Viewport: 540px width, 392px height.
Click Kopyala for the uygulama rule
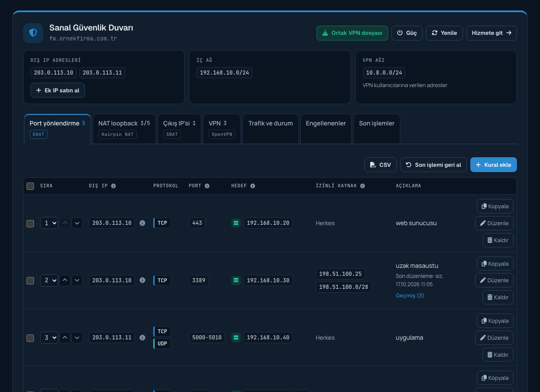tap(495, 321)
